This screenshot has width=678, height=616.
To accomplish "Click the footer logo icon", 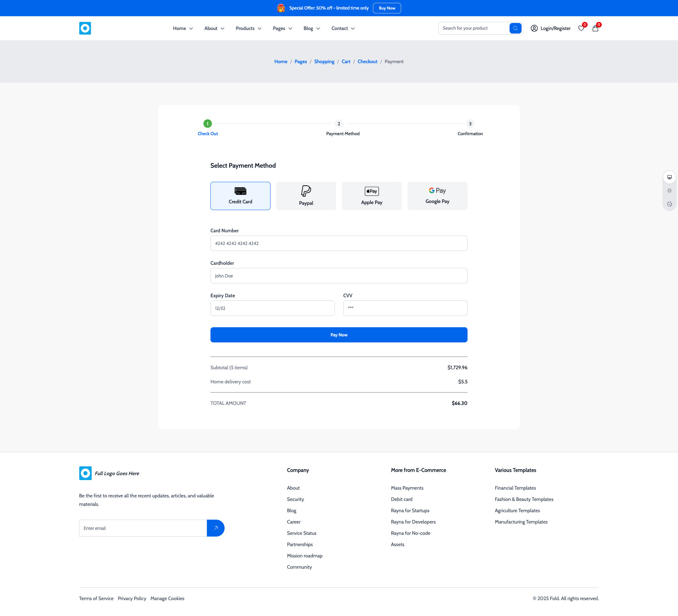I will pyautogui.click(x=85, y=473).
